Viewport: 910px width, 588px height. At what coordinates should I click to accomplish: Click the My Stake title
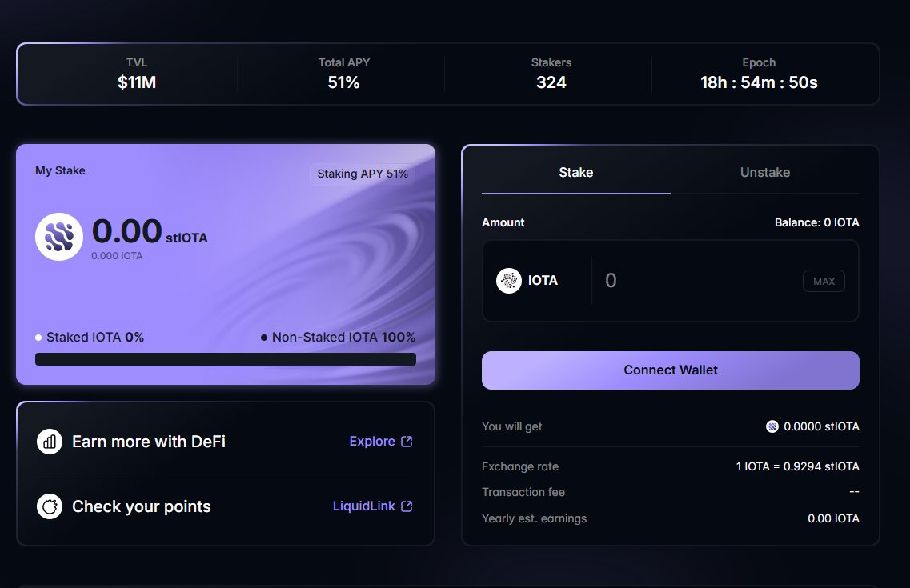click(60, 170)
